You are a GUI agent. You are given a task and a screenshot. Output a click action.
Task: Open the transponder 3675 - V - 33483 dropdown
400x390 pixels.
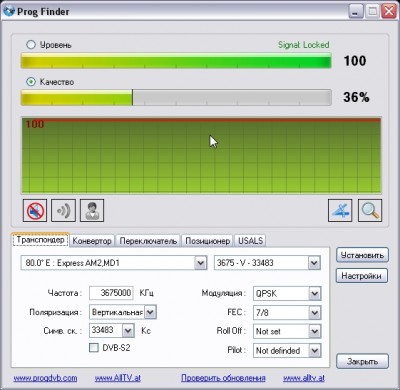point(314,263)
